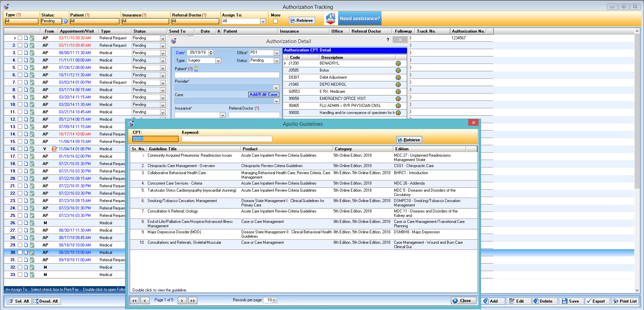This screenshot has height=310, width=644.
Task: Open the document icon in row 28
Action: click(26, 238)
